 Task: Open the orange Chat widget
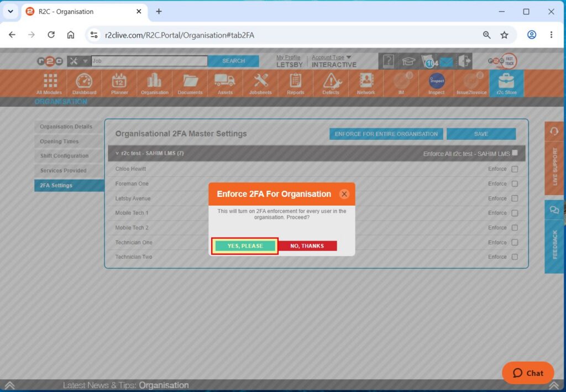(528, 373)
